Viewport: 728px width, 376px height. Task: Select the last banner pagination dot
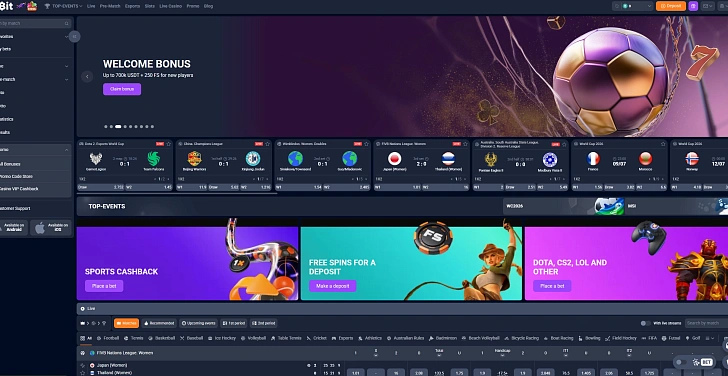click(x=152, y=126)
